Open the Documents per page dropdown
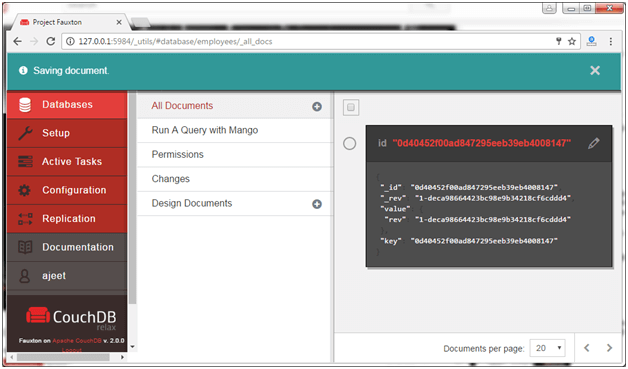 click(x=547, y=348)
